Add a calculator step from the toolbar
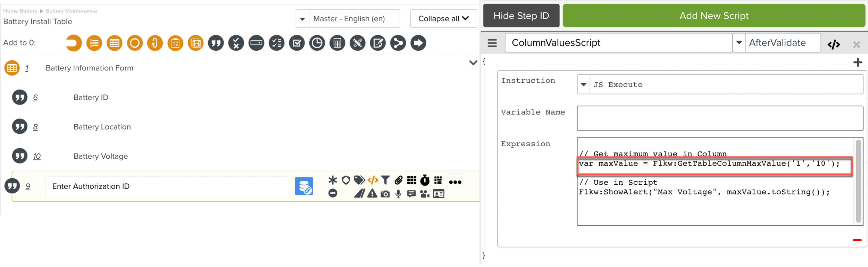 point(337,43)
